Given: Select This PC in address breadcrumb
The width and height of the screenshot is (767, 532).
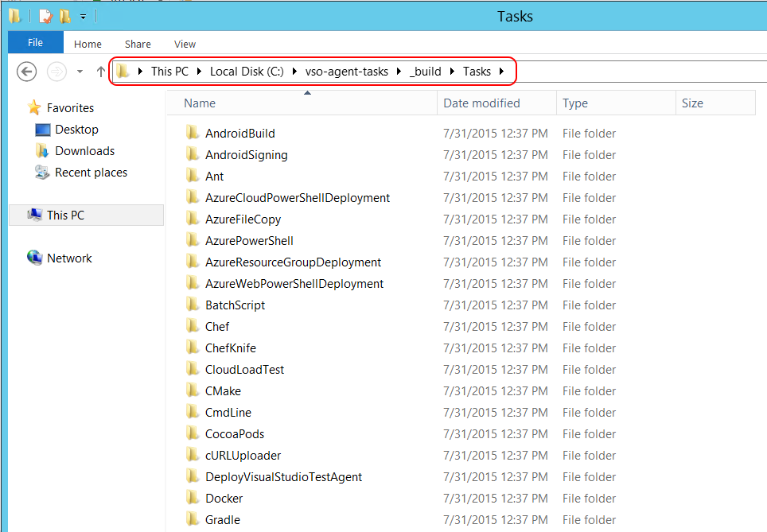Looking at the screenshot, I should tap(169, 72).
